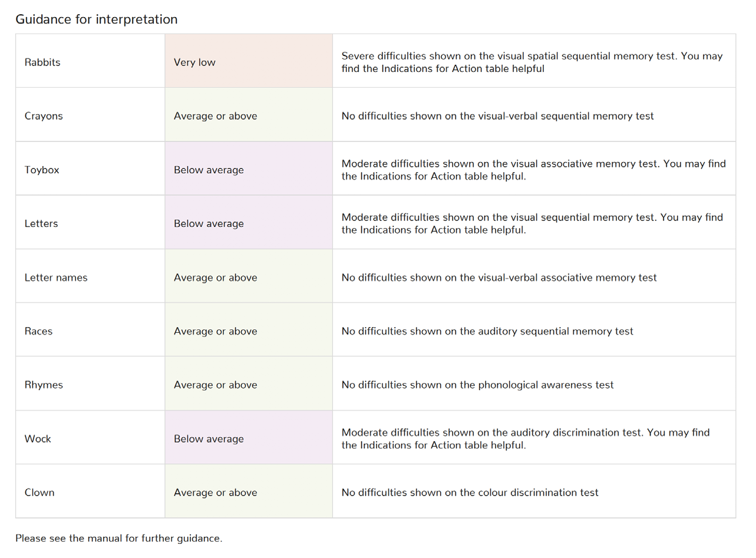Select the 'Average or above' rating for Clown
The width and height of the screenshot is (756, 558).
click(x=249, y=491)
